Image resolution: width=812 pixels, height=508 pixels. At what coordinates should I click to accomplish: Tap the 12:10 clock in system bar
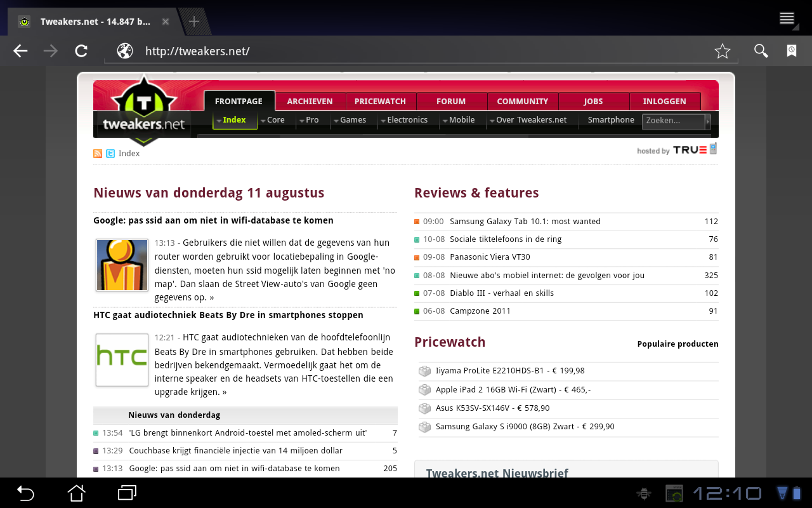click(x=727, y=493)
